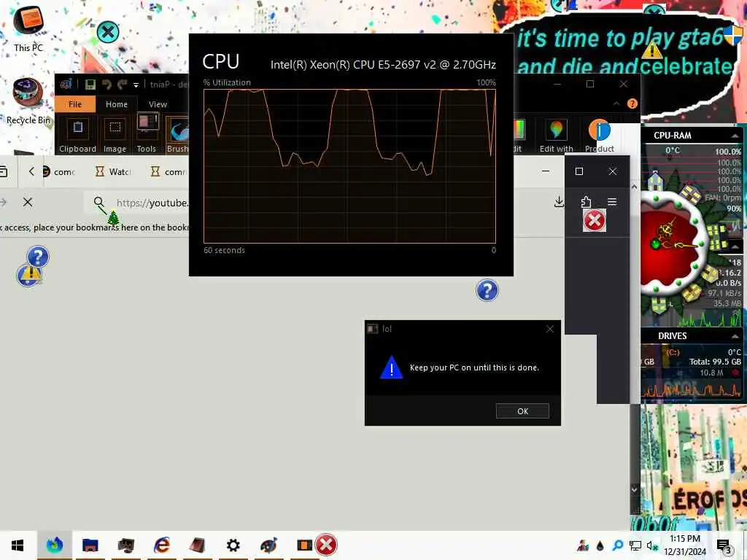This screenshot has height=560, width=747.
Task: Open the network icon in system tray
Action: pos(635,545)
